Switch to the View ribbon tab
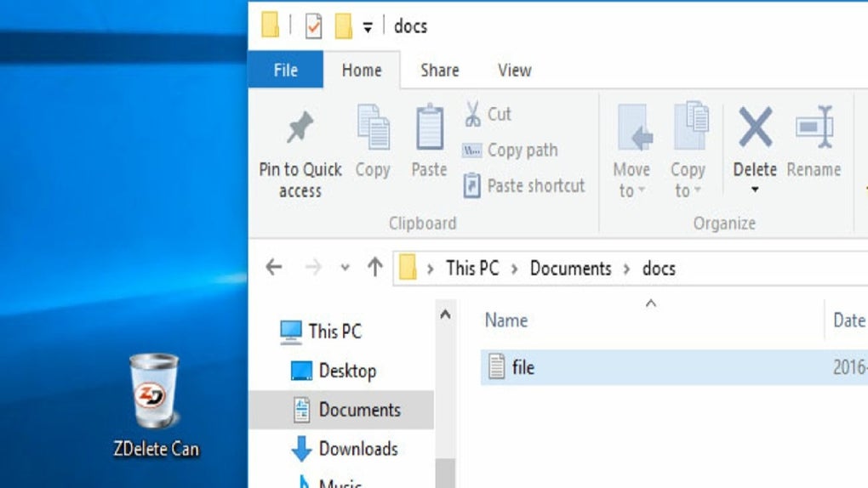Screen dimensions: 868x488 coord(514,70)
